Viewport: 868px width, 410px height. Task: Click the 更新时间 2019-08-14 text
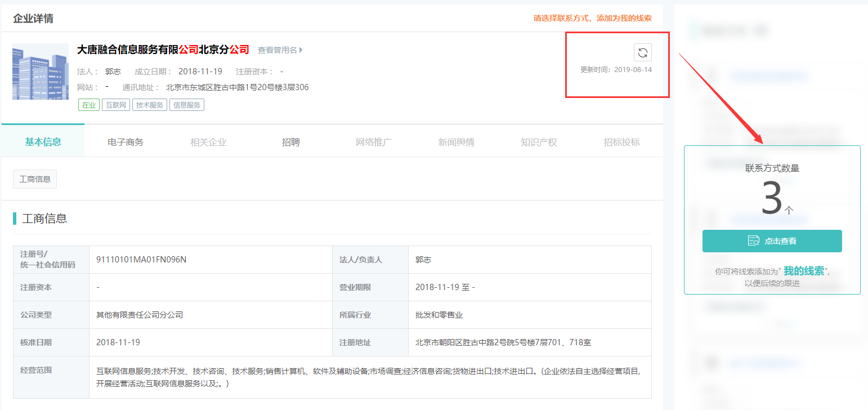pyautogui.click(x=616, y=69)
